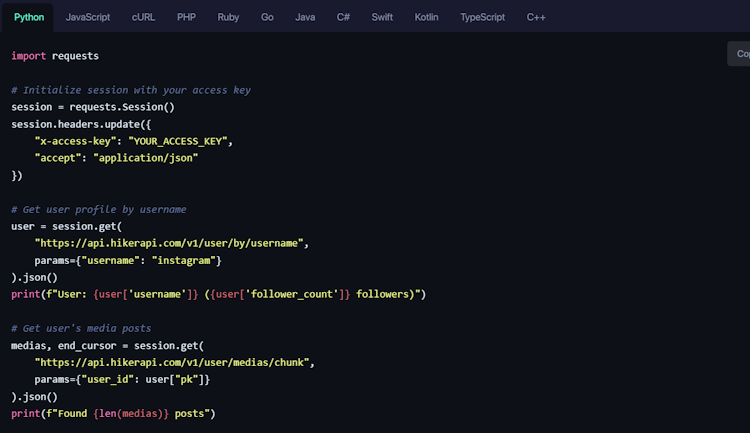Show the Swift code example

pyautogui.click(x=382, y=18)
